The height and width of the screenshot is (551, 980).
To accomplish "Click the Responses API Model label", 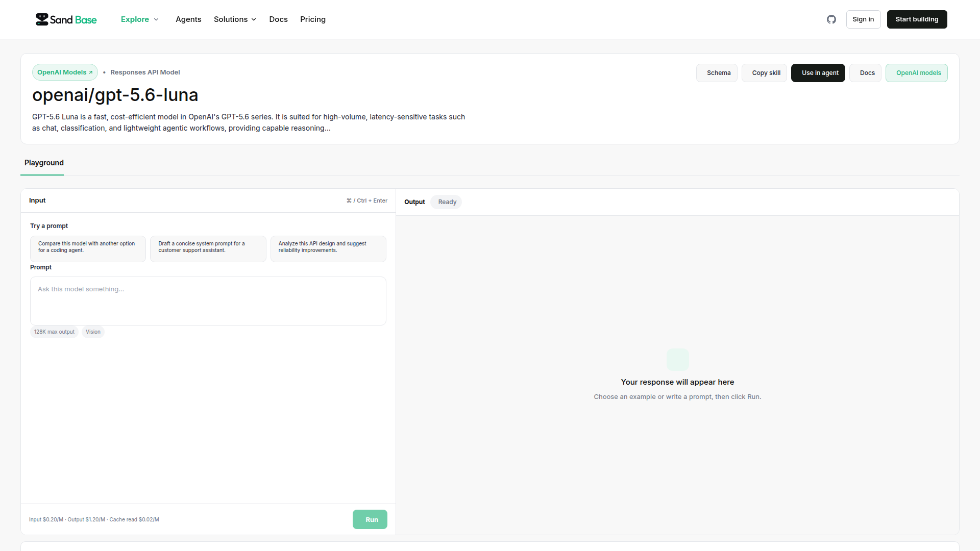I will [145, 72].
